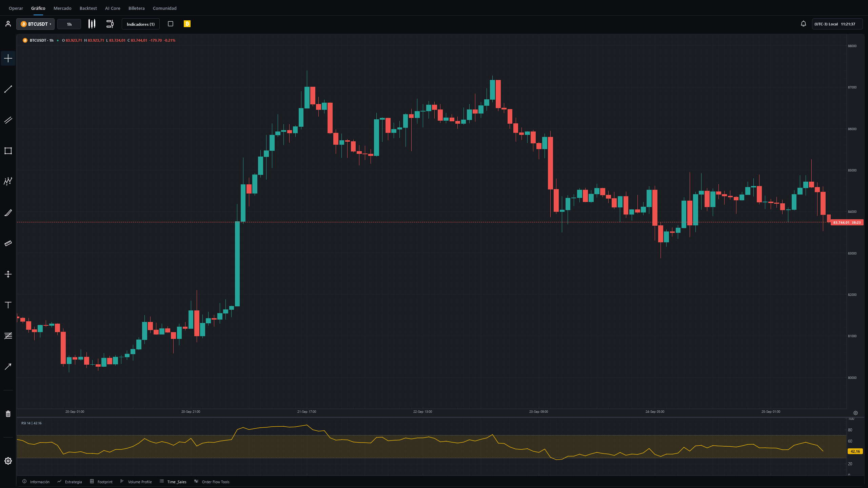Screen dimensions: 868x488
Task: Switch to the Backtest tab
Action: 88,8
